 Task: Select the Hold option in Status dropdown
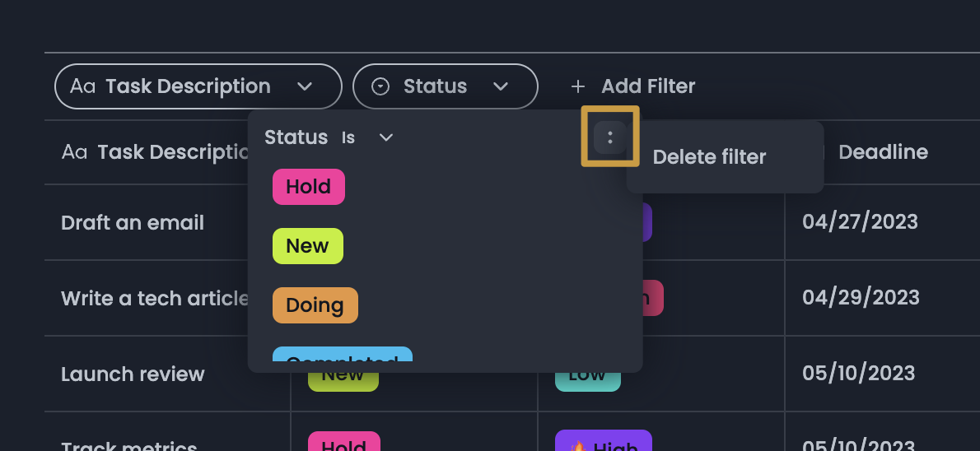[308, 187]
